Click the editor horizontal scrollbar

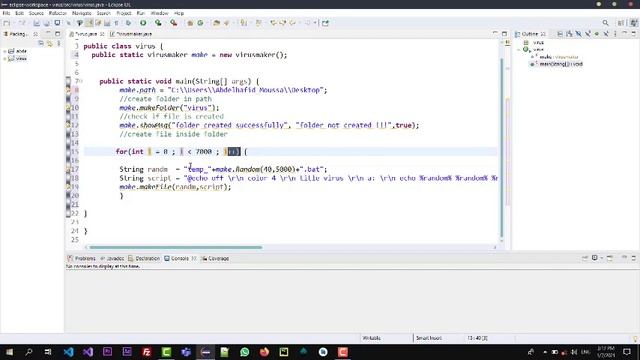(176, 247)
